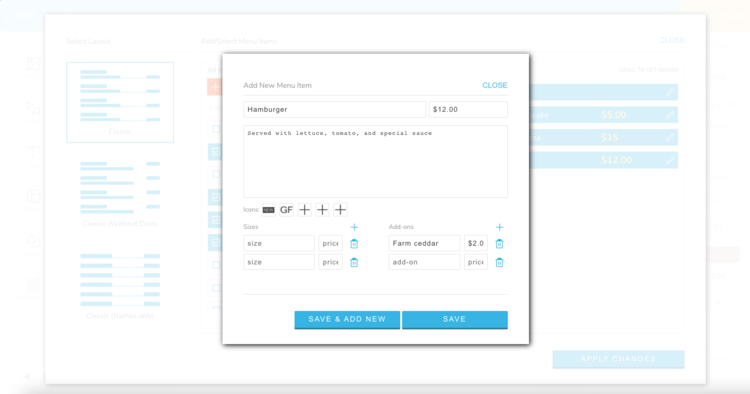Edit the $12.00 price field
This screenshot has width=750, height=394.
tap(468, 109)
